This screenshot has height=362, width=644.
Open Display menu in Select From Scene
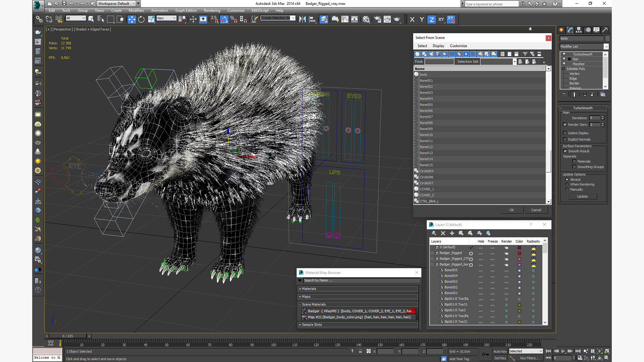pyautogui.click(x=438, y=46)
